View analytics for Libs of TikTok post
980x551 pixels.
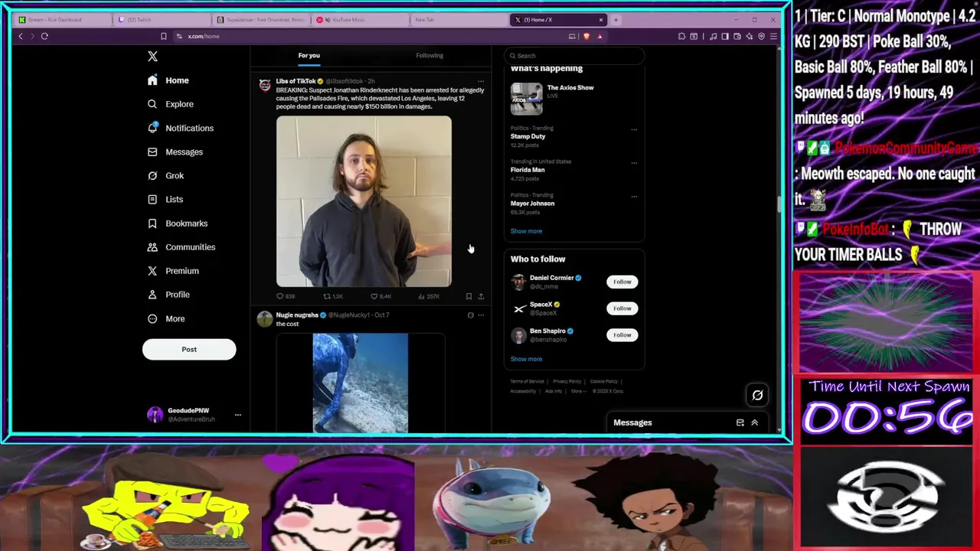click(x=429, y=296)
